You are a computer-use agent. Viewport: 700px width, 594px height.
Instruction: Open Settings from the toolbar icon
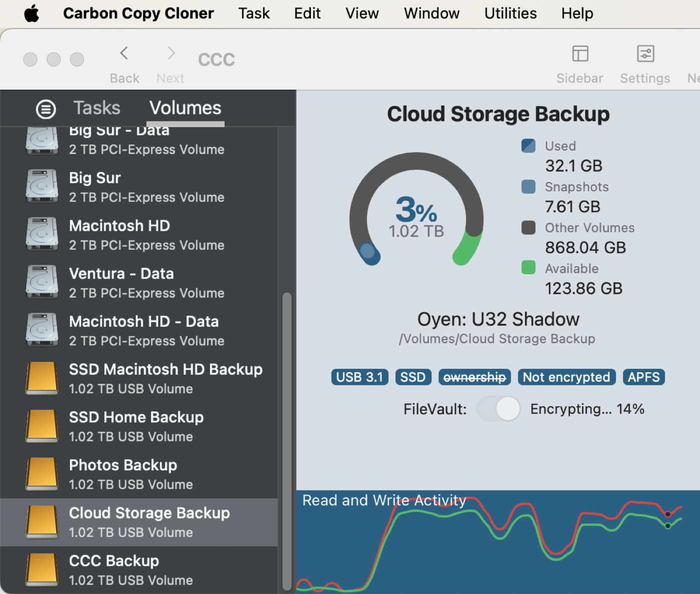click(645, 54)
